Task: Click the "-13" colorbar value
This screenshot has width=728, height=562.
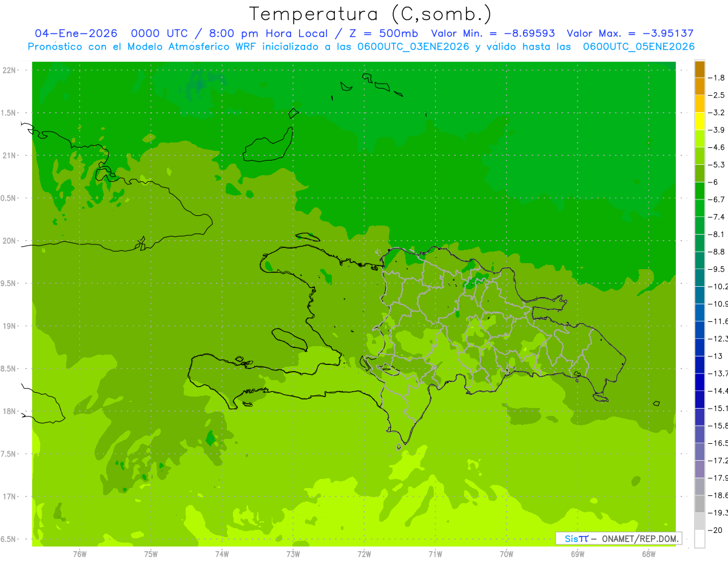Action: pyautogui.click(x=716, y=356)
